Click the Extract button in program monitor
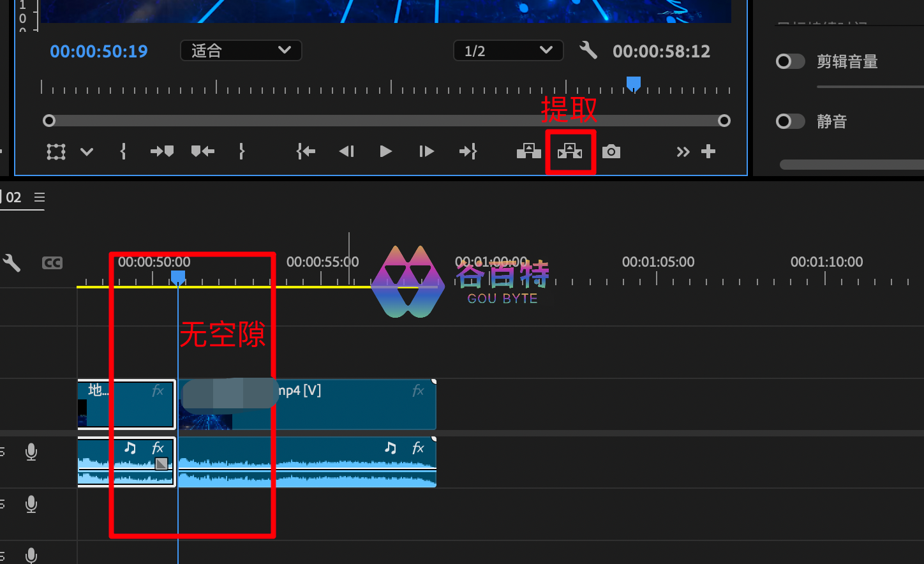 [x=570, y=151]
